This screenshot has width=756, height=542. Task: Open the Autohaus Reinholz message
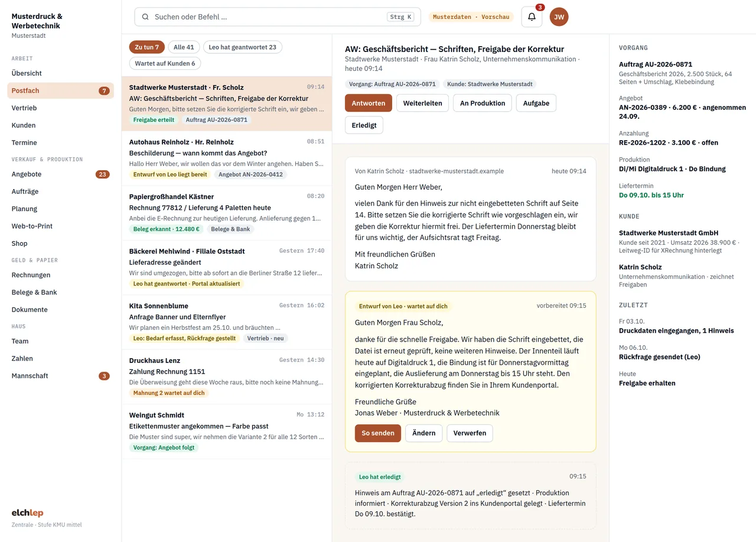[227, 158]
